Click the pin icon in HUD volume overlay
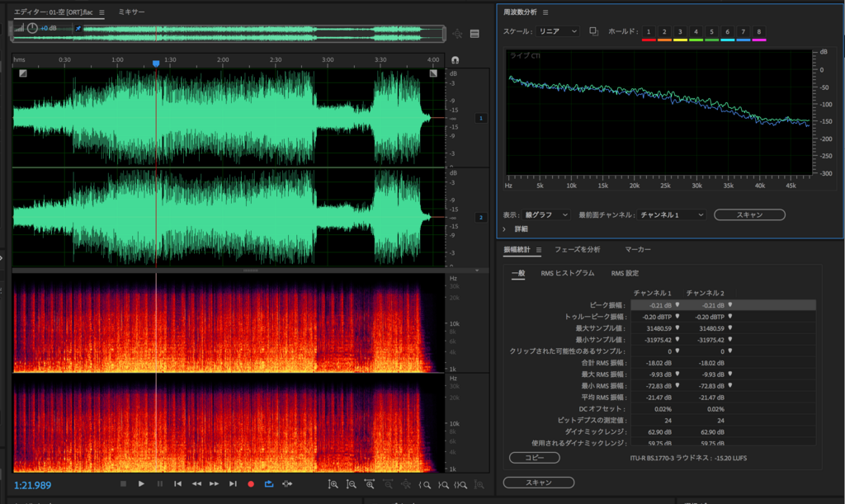Viewport: 845px width, 504px height. coord(78,28)
